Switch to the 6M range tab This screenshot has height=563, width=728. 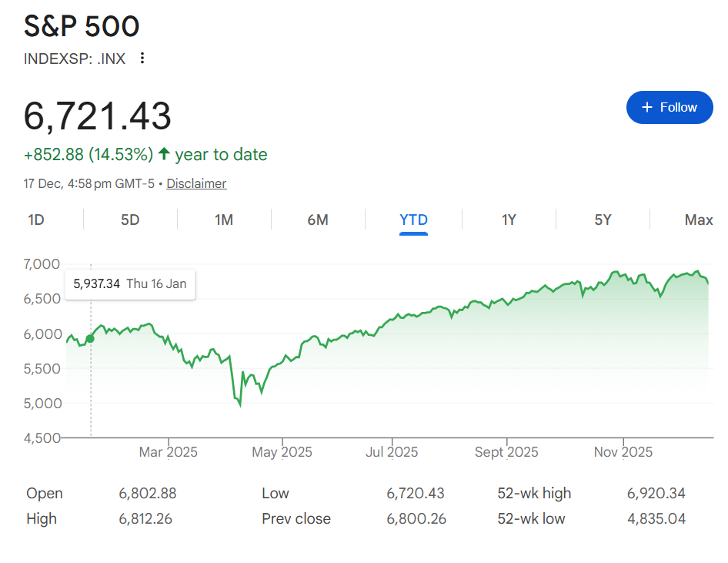pos(318,220)
